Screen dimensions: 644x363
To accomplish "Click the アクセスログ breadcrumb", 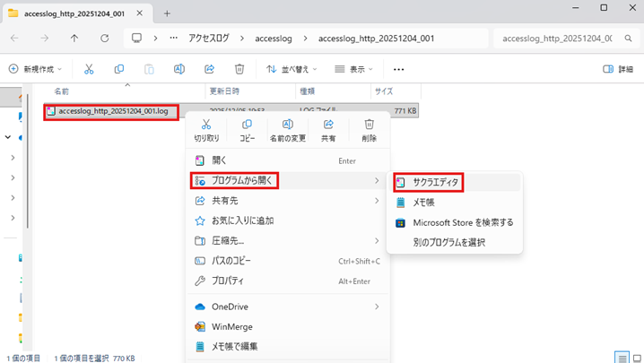I will tap(209, 39).
